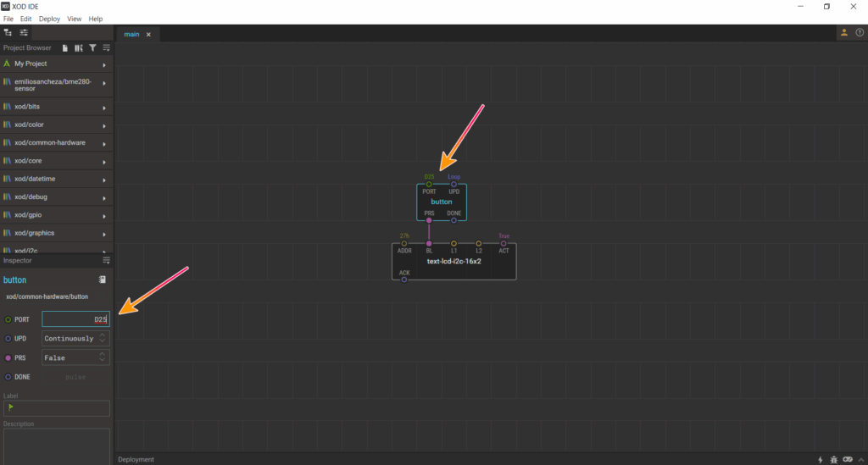This screenshot has width=868, height=465.
Task: Switch to the main patch tab
Action: pyautogui.click(x=131, y=34)
